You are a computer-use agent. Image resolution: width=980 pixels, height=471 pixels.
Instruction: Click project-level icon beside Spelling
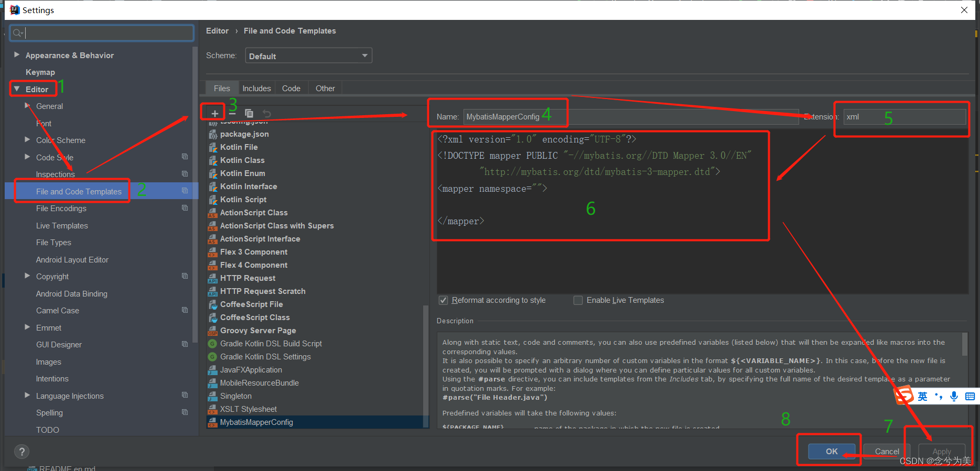(185, 412)
